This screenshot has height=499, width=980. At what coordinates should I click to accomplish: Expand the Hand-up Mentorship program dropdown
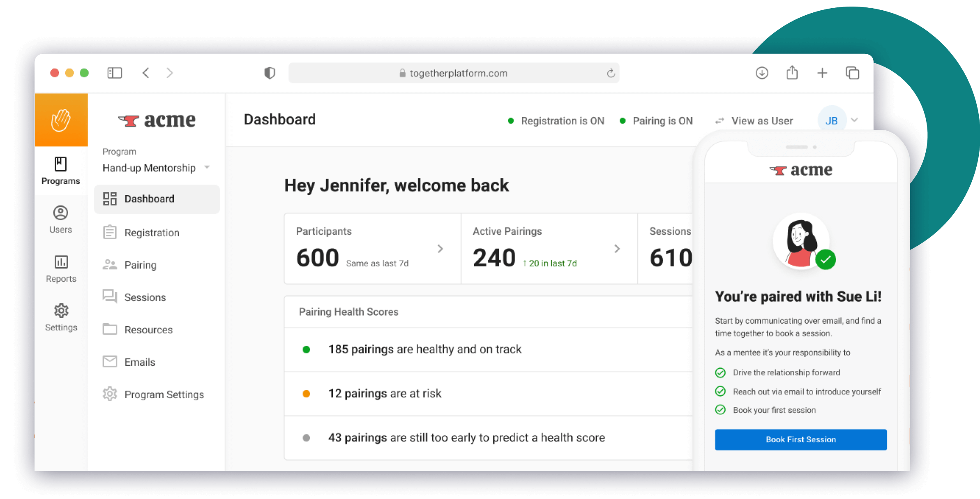157,168
